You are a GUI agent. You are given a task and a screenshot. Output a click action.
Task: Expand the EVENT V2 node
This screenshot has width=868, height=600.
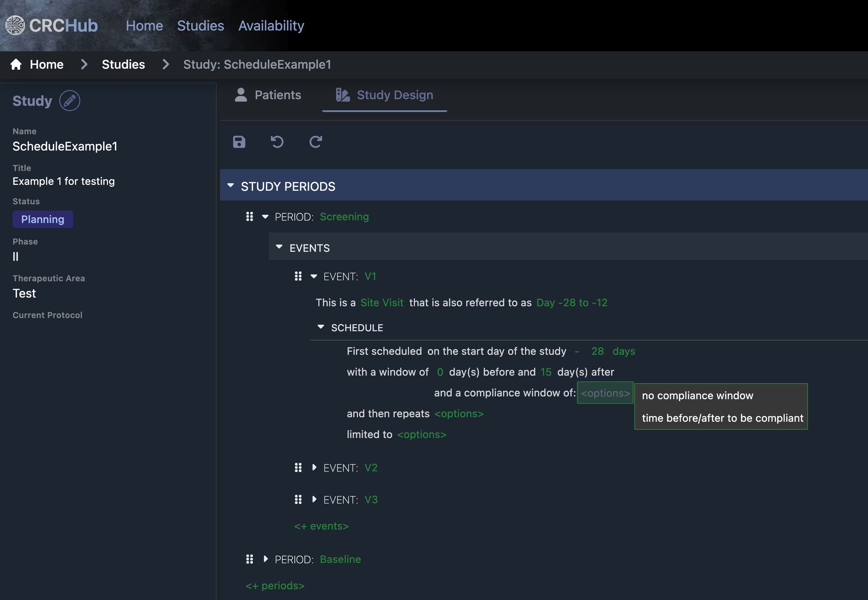[314, 467]
